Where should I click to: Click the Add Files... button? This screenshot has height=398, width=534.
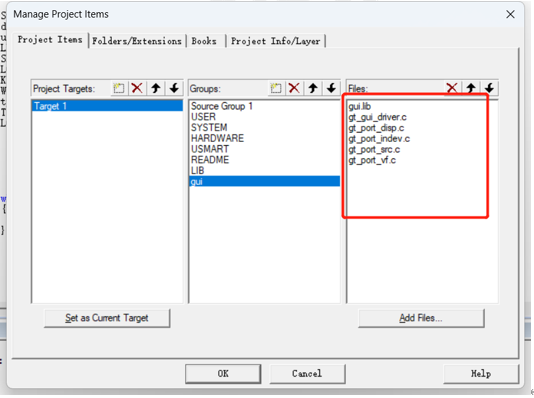point(421,318)
